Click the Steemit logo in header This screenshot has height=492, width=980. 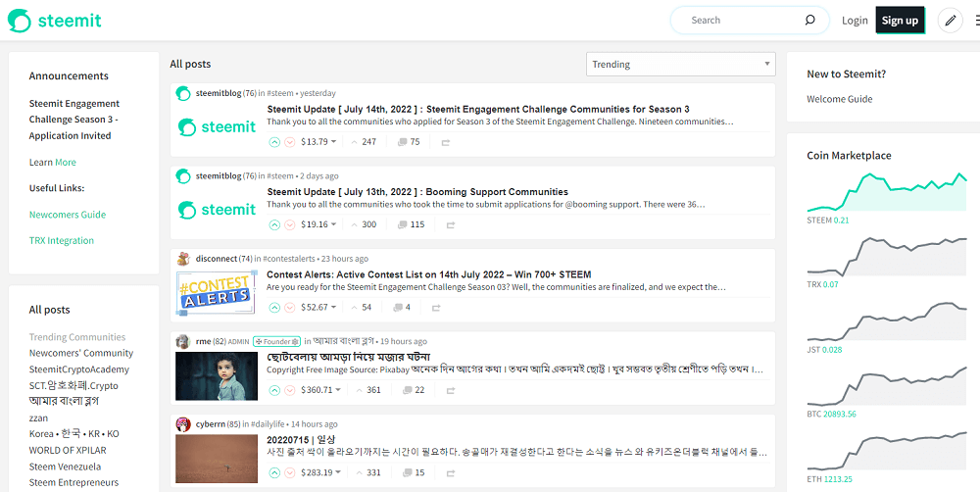coord(54,21)
